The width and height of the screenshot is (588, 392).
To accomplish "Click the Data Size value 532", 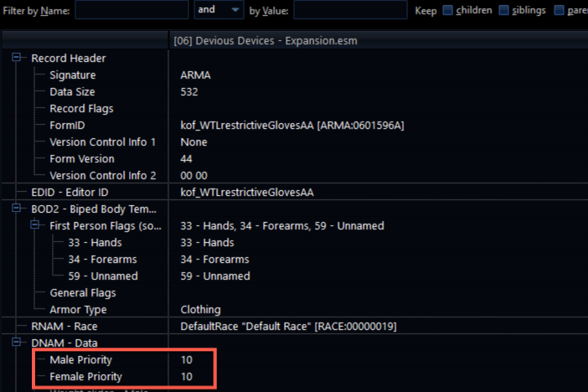I will pyautogui.click(x=189, y=92).
